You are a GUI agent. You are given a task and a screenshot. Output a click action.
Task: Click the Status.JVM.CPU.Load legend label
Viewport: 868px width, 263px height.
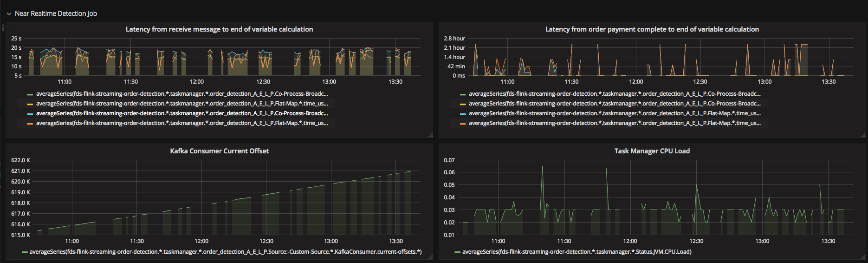(x=577, y=252)
